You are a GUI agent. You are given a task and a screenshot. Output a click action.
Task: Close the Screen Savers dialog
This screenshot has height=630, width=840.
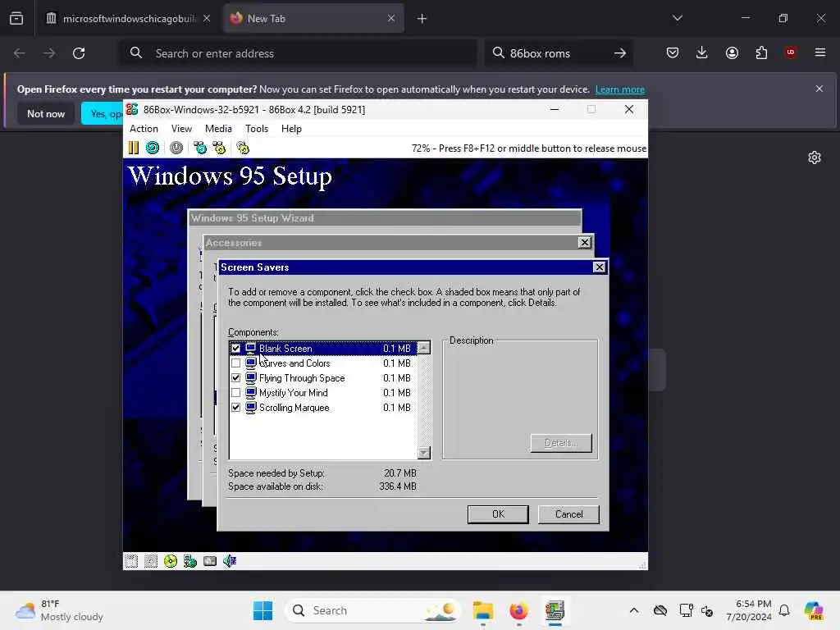click(599, 267)
